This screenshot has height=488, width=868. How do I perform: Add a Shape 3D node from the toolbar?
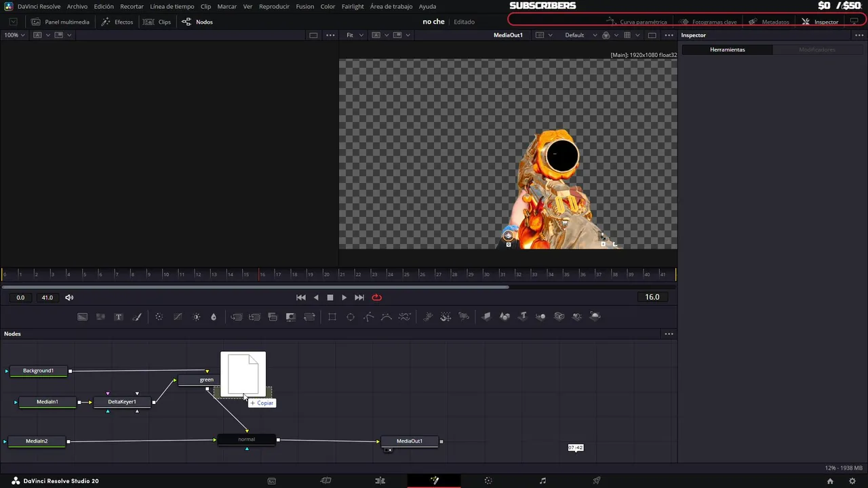pos(505,317)
